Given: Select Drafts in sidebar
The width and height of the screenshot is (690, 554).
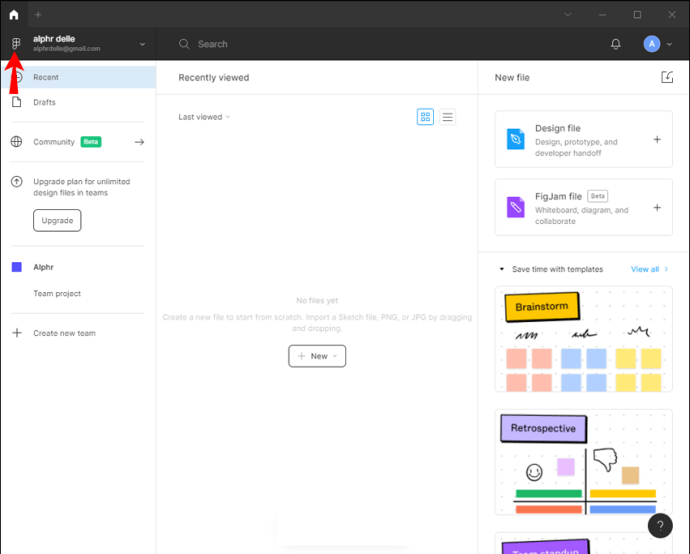Looking at the screenshot, I should click(79, 102).
